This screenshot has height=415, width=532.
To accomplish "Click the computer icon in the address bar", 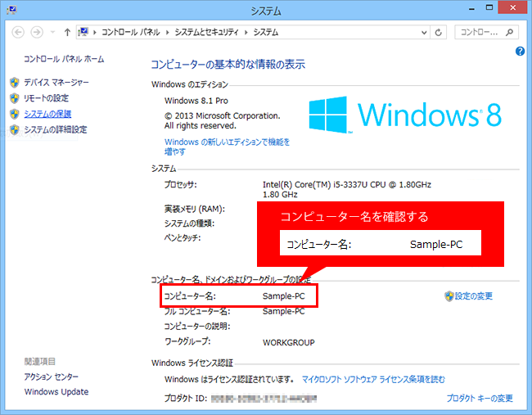I will pyautogui.click(x=83, y=32).
